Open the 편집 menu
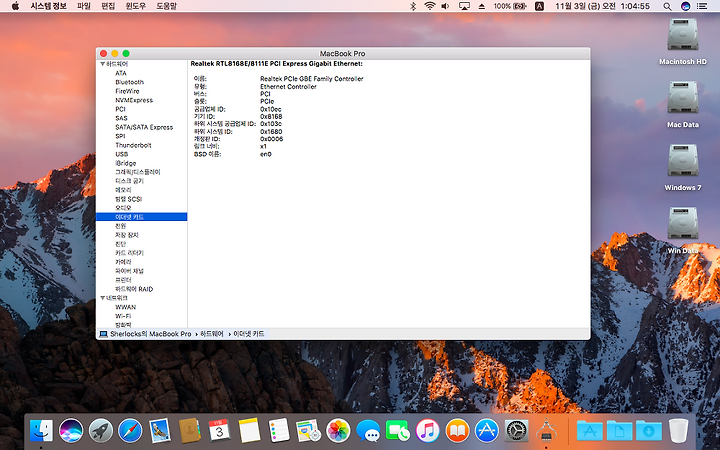The width and height of the screenshot is (720, 450). 108,6
